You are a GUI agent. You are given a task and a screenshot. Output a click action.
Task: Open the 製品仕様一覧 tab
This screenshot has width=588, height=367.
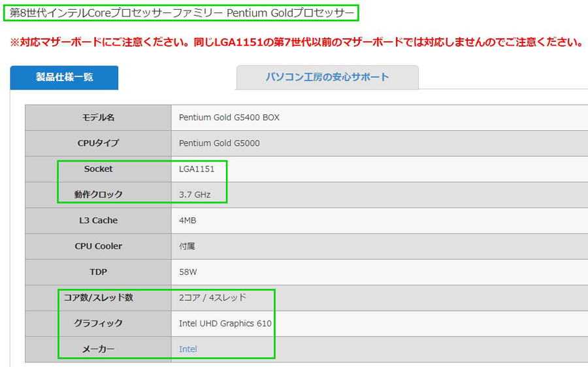[x=64, y=78]
